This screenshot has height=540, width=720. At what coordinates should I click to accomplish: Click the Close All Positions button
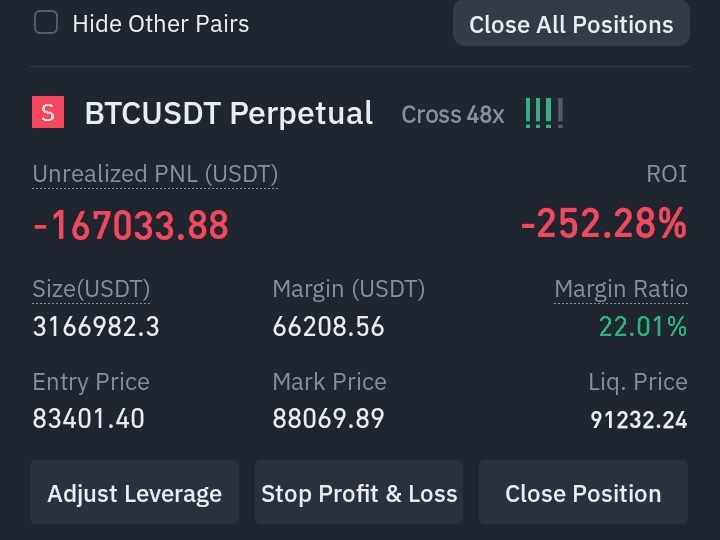(x=571, y=24)
